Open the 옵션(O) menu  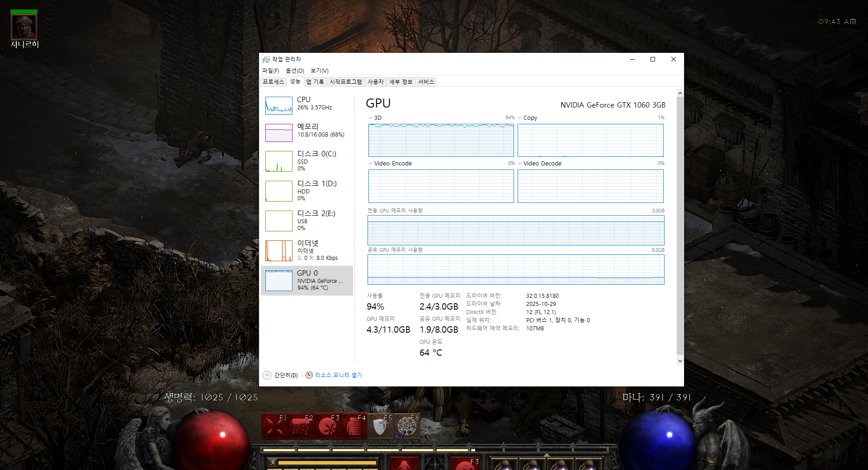click(x=295, y=70)
